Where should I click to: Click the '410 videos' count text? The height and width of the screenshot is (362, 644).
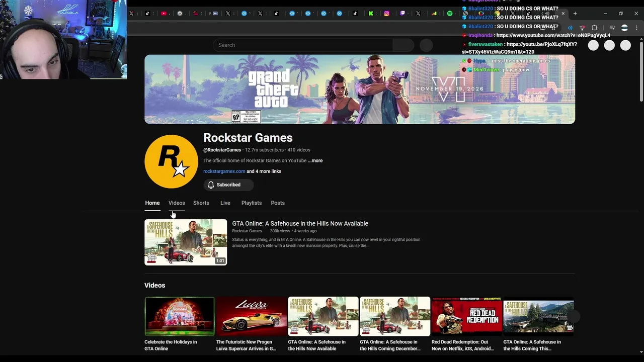pos(299,150)
